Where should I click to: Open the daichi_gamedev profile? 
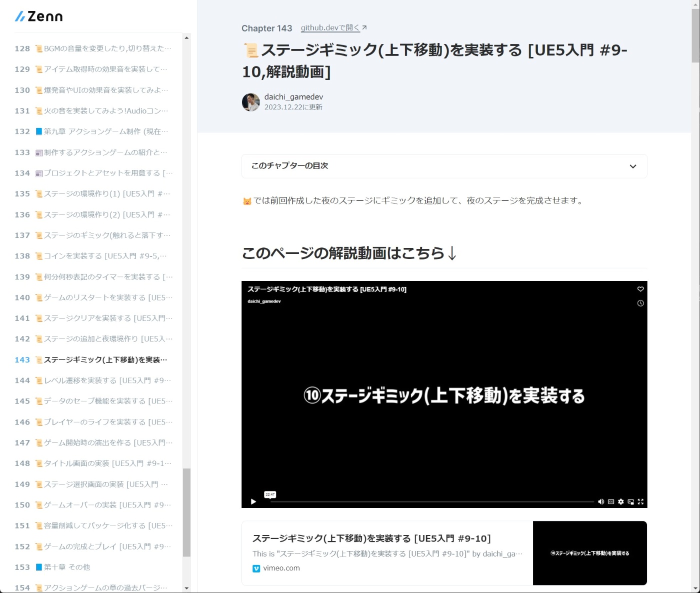(293, 96)
